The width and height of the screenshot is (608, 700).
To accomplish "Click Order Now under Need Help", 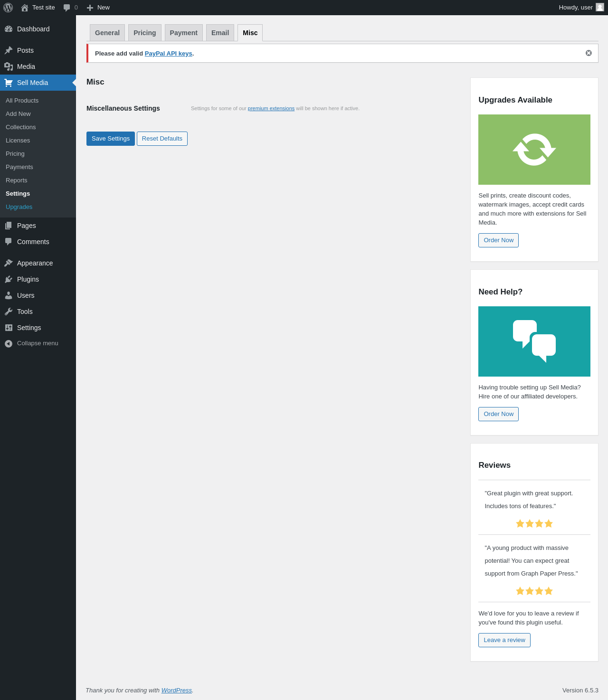I will [498, 414].
